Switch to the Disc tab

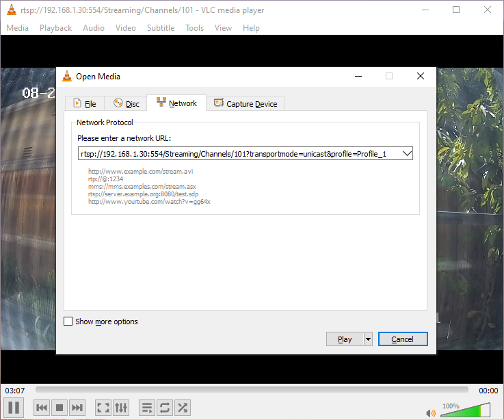point(126,103)
